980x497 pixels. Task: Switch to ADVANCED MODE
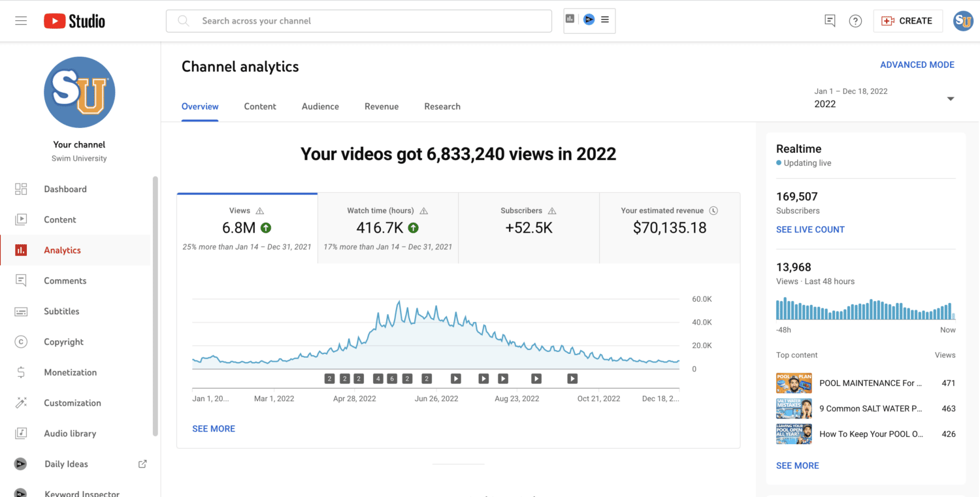(917, 65)
